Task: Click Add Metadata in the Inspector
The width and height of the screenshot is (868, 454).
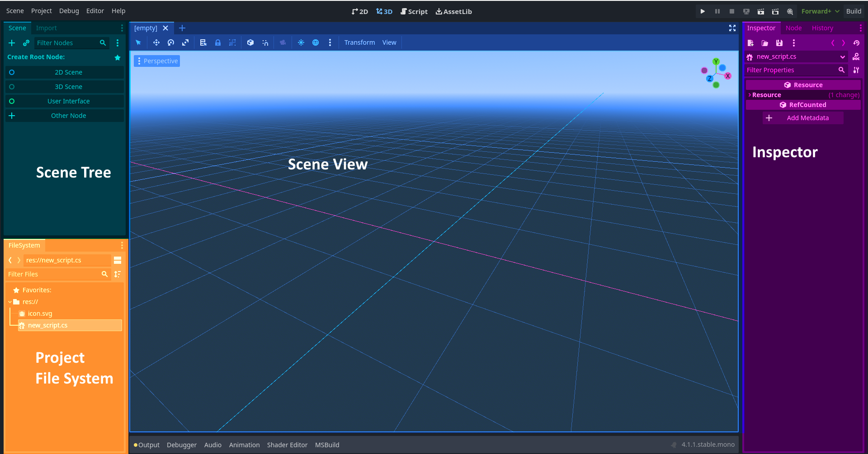Action: 808,118
